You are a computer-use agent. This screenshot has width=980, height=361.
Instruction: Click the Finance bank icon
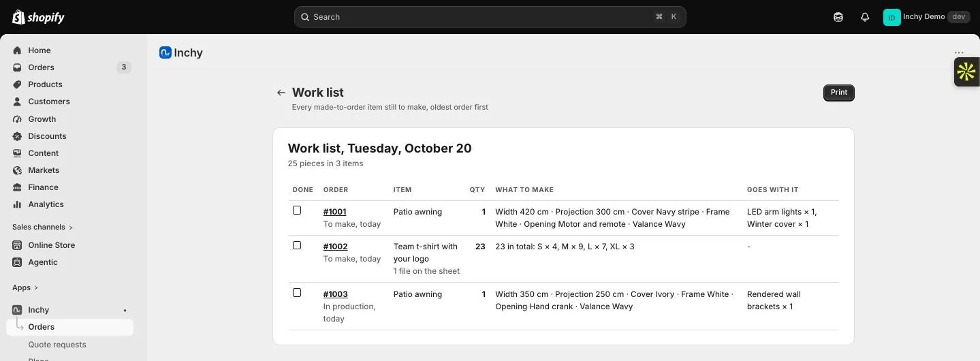point(17,187)
